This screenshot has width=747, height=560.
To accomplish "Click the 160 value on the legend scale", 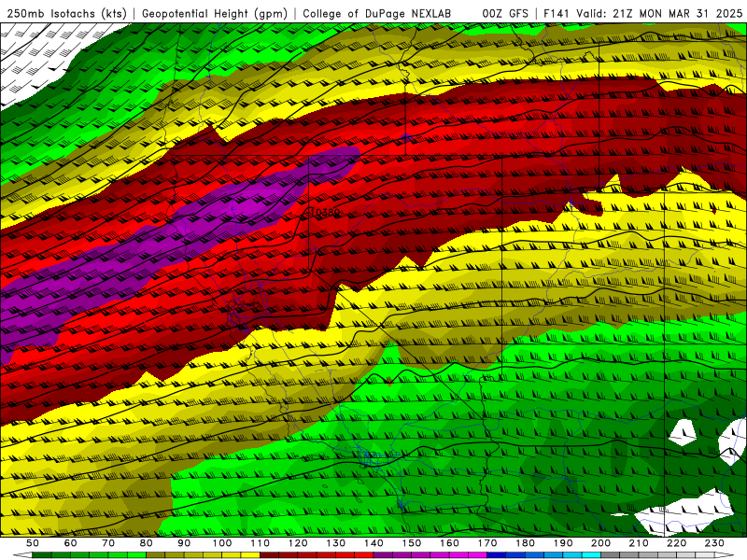I will [449, 543].
